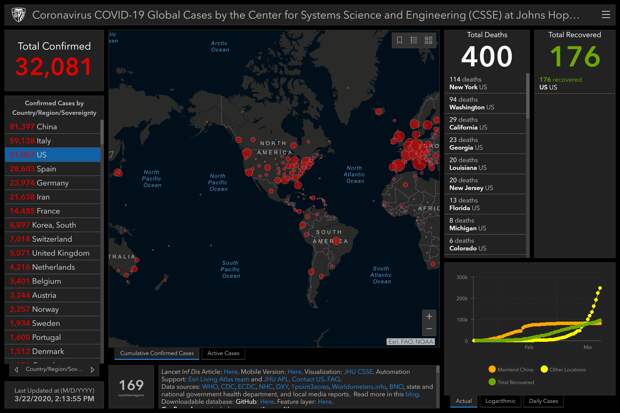Switch to Active Cases map tab

coord(223,353)
